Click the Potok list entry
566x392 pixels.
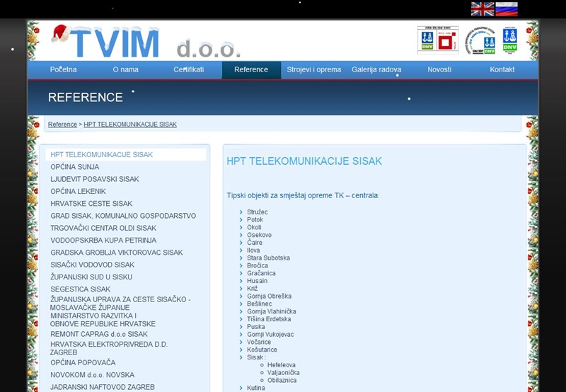click(255, 219)
